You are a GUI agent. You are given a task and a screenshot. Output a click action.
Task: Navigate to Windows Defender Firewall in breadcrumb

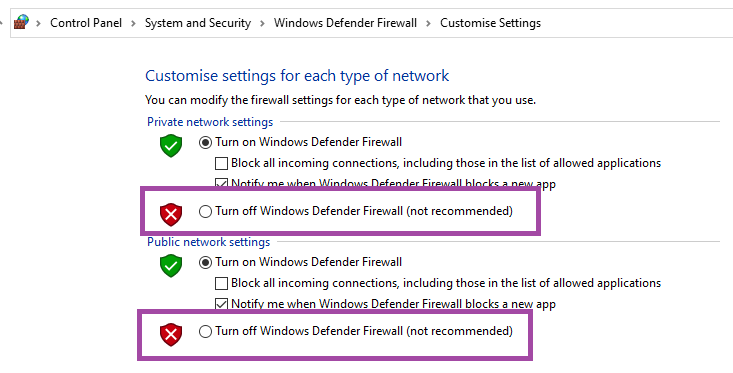click(345, 23)
